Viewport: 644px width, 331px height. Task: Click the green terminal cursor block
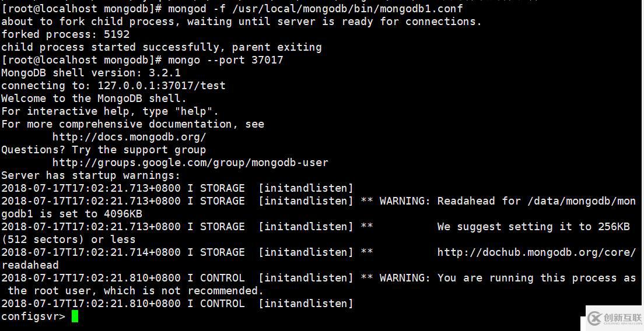[x=75, y=316]
